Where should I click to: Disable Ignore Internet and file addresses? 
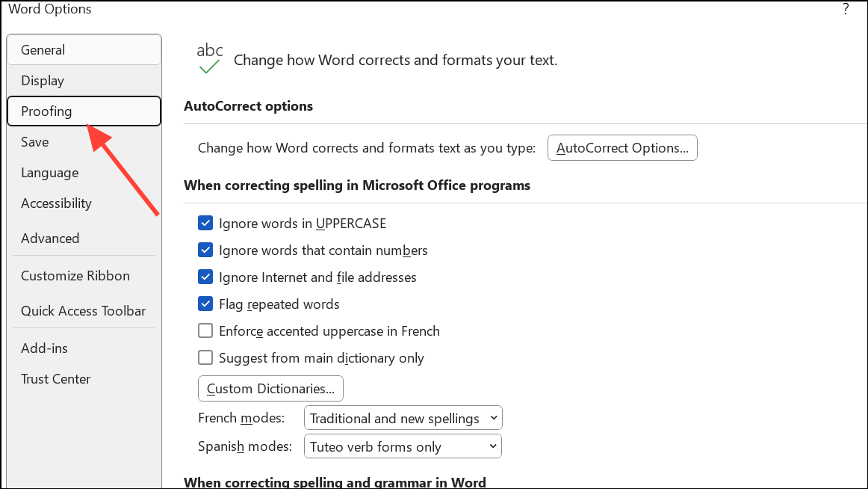[205, 277]
